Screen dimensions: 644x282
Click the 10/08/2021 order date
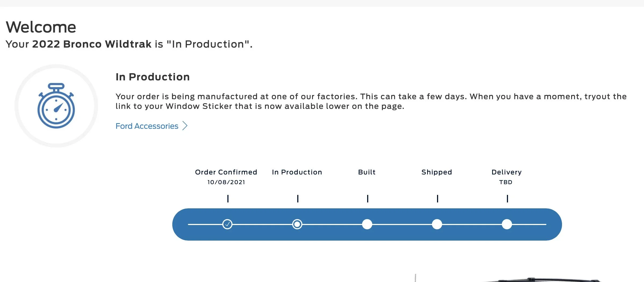(226, 182)
